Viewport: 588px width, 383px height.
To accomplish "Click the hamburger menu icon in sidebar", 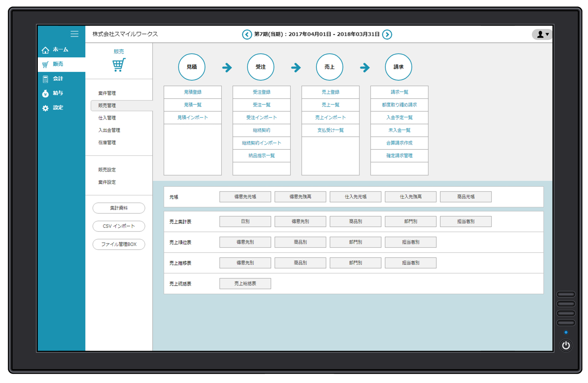I will coord(74,34).
